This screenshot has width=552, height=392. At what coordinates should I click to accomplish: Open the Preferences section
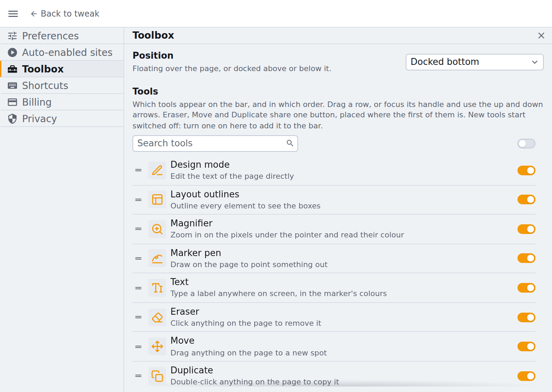tap(62, 36)
